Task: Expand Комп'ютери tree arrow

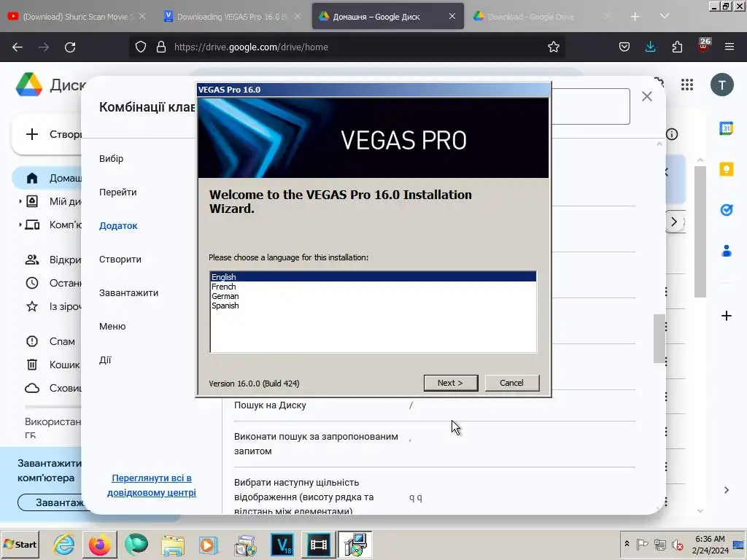Action: click(20, 225)
